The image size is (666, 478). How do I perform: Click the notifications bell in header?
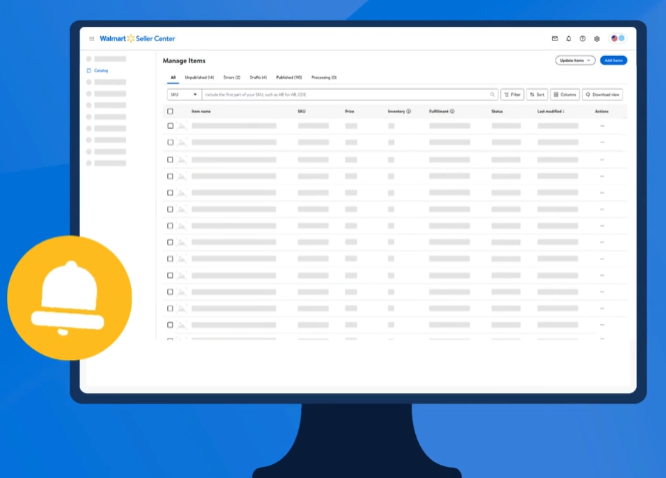pyautogui.click(x=569, y=39)
